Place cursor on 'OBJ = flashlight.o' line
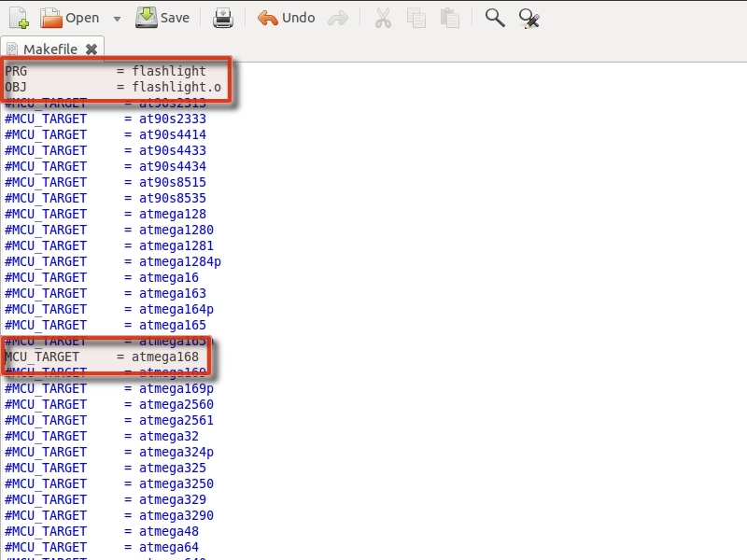The height and width of the screenshot is (560, 747). click(x=113, y=87)
